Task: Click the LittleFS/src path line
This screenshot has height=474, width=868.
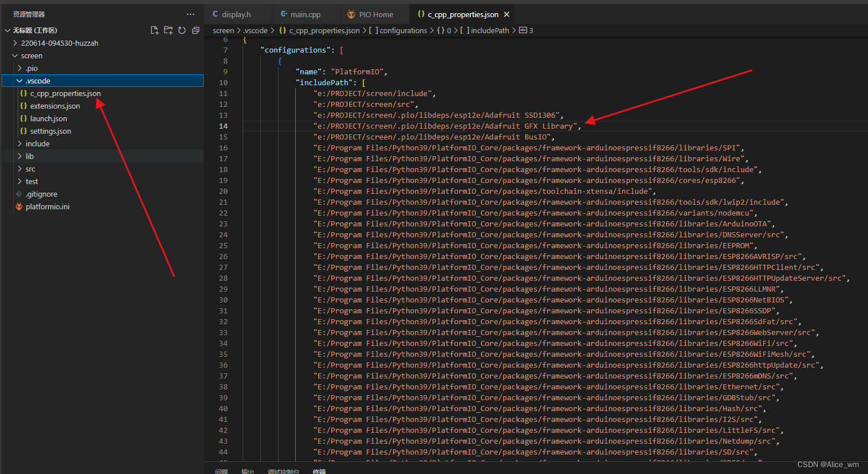Action: tap(548, 430)
